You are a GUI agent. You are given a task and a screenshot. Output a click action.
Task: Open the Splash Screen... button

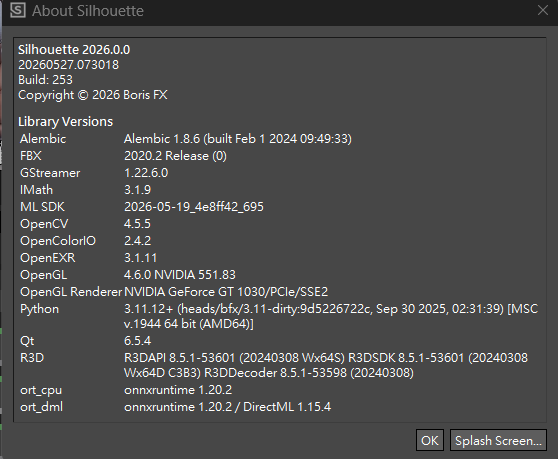tap(498, 440)
